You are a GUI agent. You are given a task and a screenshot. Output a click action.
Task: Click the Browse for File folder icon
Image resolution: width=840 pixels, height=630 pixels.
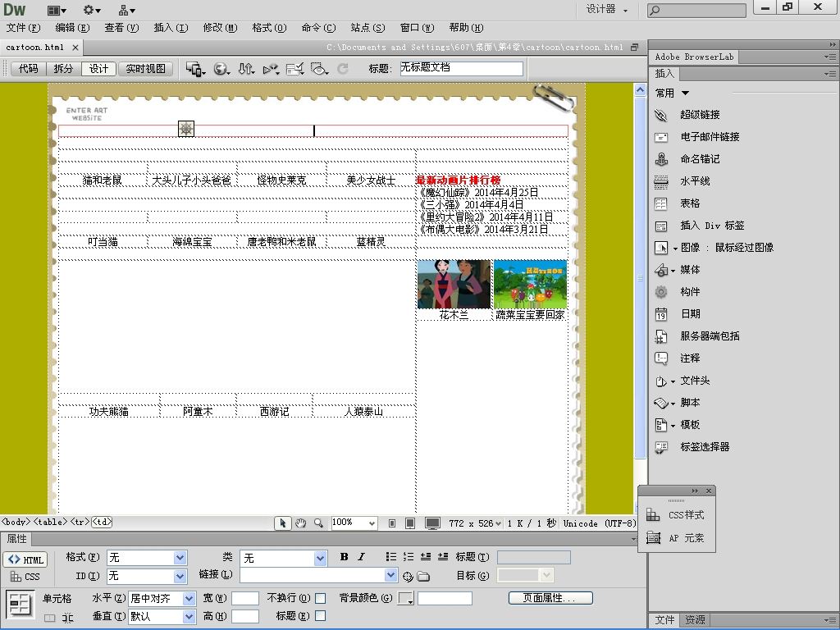click(424, 577)
